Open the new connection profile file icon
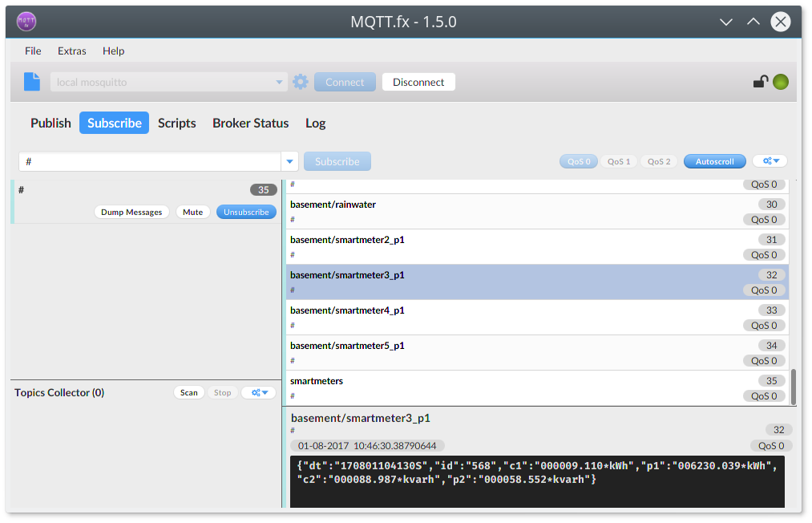Viewport: 812px width, 523px height. (31, 82)
